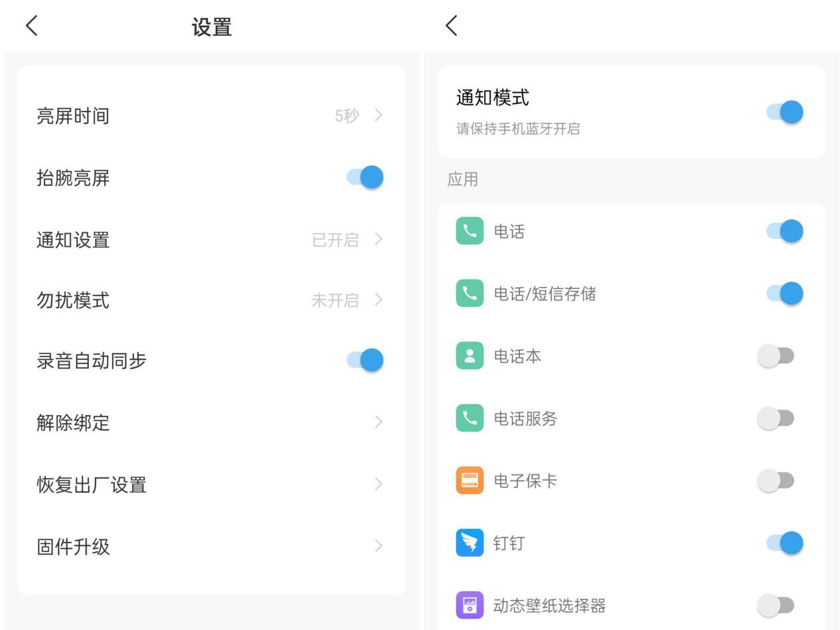
Task: Click the back arrow on the 设置 page
Action: point(31,25)
